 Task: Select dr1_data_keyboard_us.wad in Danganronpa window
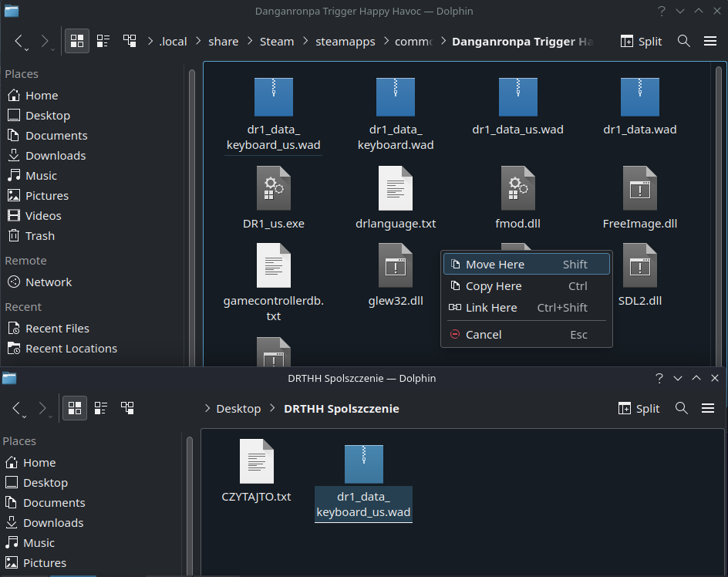click(x=274, y=115)
